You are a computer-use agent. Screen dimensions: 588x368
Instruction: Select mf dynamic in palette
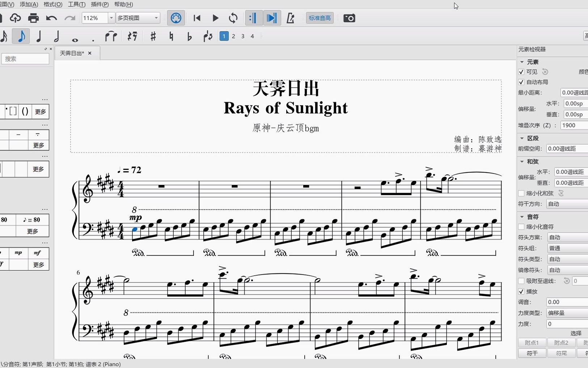point(38,253)
